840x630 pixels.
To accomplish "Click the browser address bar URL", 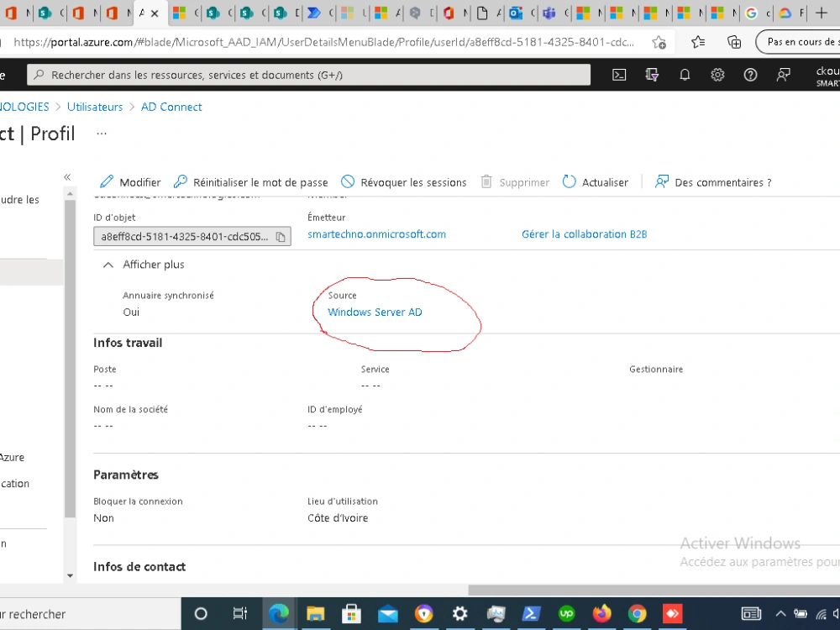I will 323,42.
